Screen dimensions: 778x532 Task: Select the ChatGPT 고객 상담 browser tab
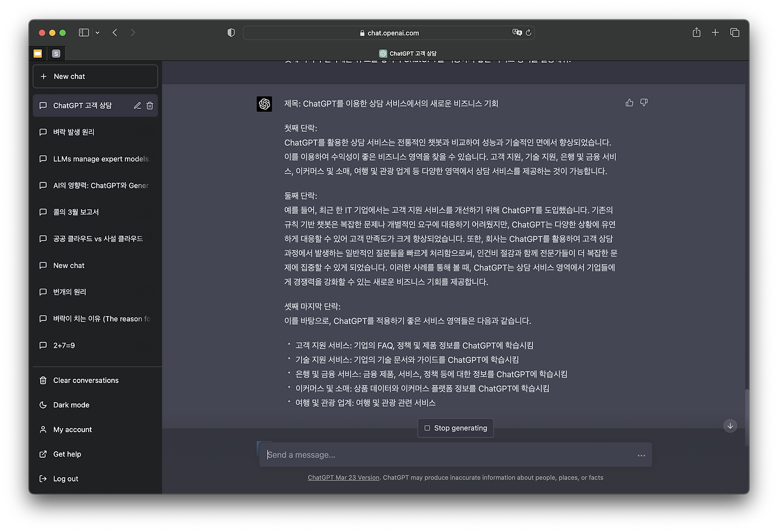(x=408, y=53)
